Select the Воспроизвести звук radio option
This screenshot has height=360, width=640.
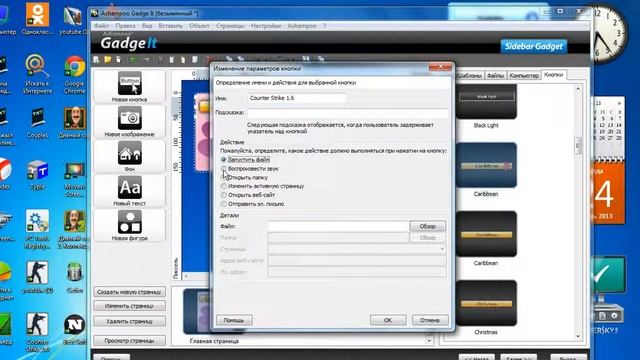pos(224,169)
